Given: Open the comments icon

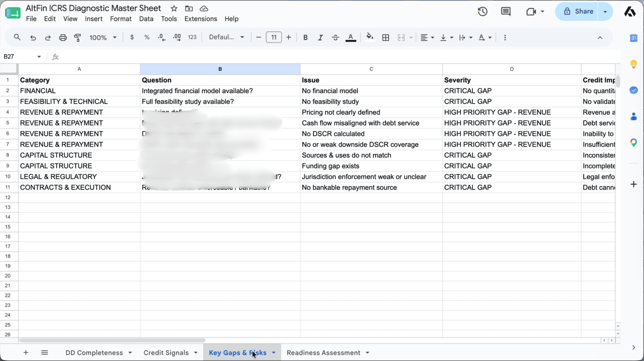Looking at the screenshot, I should 506,12.
